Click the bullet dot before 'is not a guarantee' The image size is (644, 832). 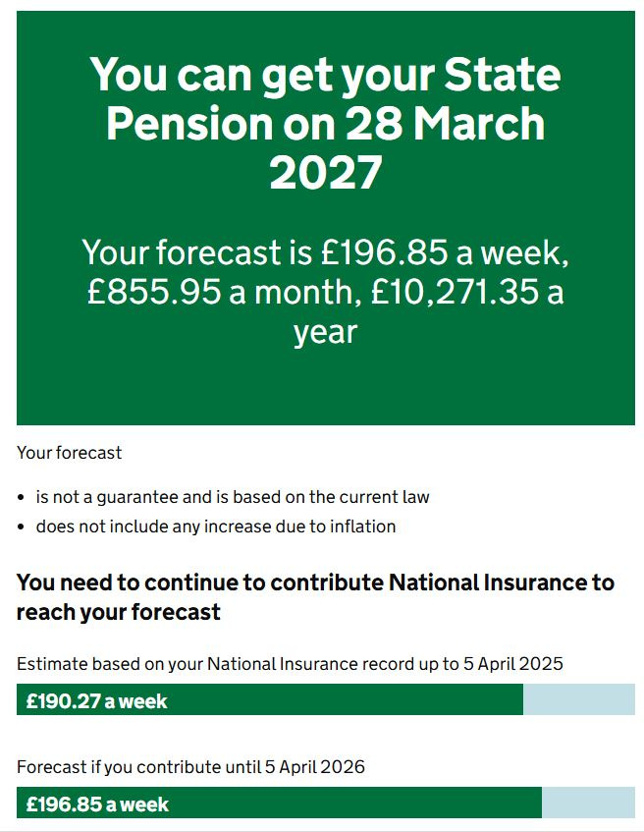(22, 498)
